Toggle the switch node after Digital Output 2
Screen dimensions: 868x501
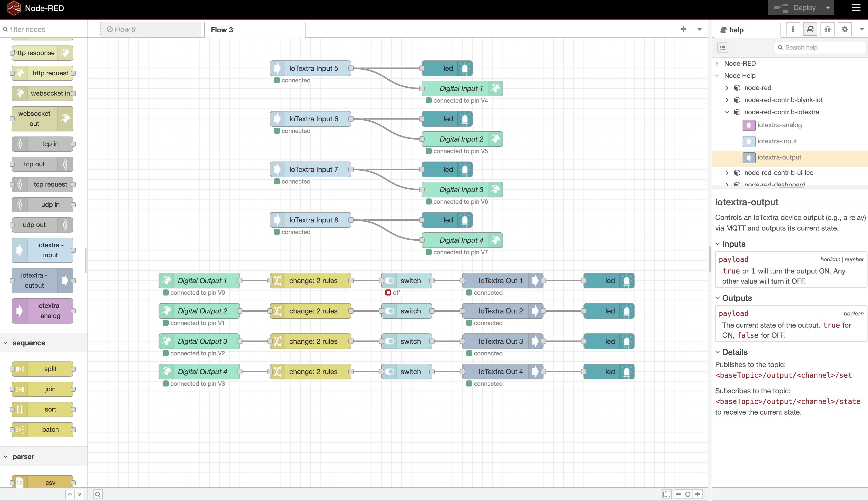[406, 311]
